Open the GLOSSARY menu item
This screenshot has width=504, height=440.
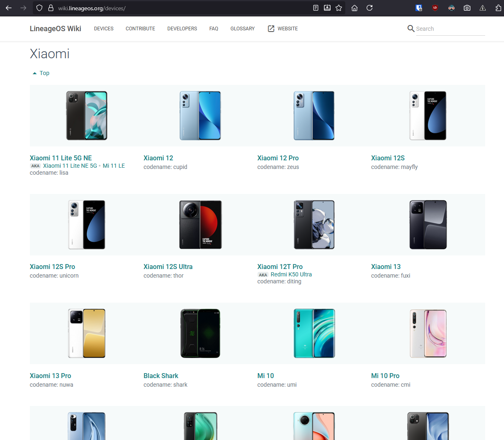click(242, 29)
